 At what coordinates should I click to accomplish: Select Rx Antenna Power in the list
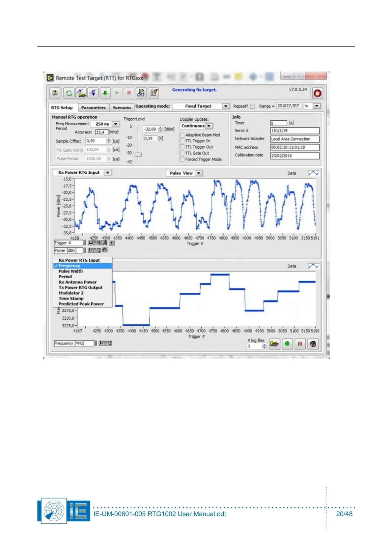tap(83, 282)
